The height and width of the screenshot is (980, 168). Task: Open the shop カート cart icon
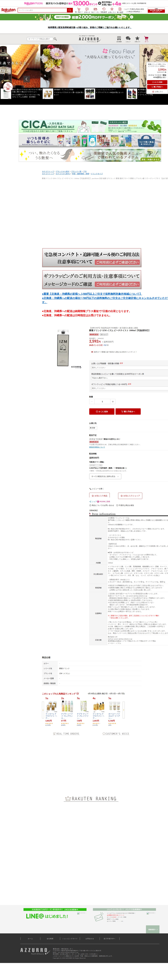(146, 39)
